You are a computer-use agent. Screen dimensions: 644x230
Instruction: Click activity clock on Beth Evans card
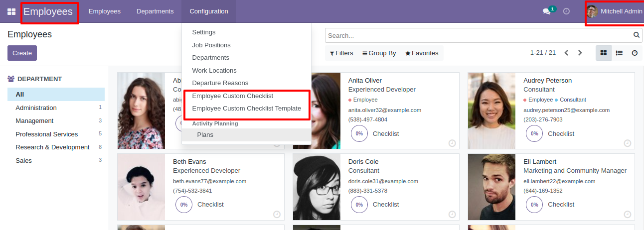(277, 214)
